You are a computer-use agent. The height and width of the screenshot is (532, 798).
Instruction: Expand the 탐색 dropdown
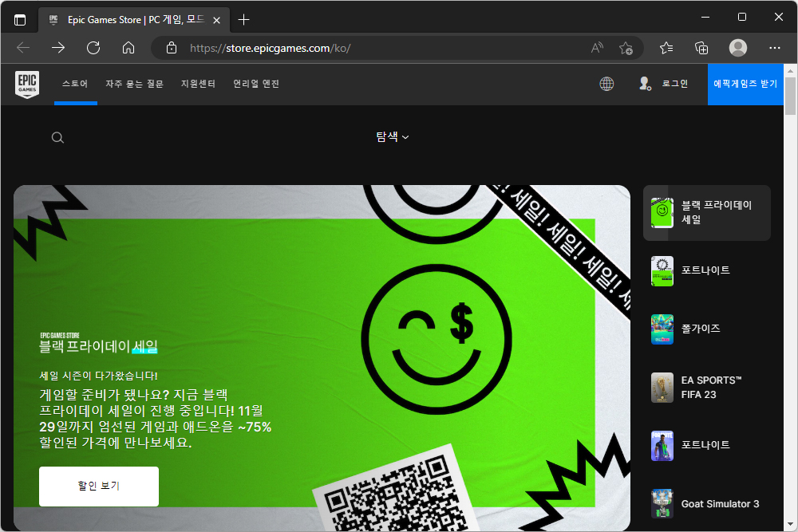click(393, 137)
